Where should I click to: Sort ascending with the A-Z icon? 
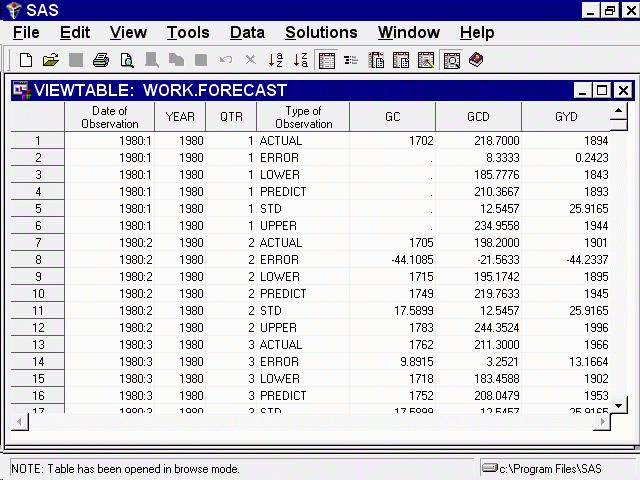276,61
